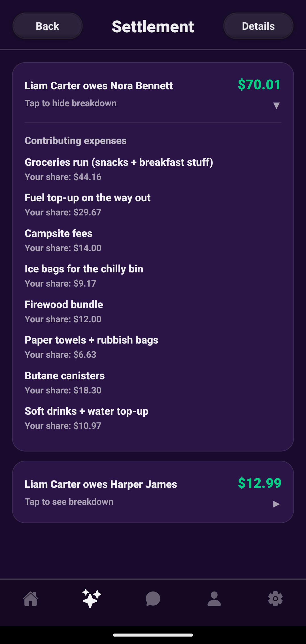Viewport: 306px width, 644px height.
Task: Open the Details button
Action: point(258,26)
